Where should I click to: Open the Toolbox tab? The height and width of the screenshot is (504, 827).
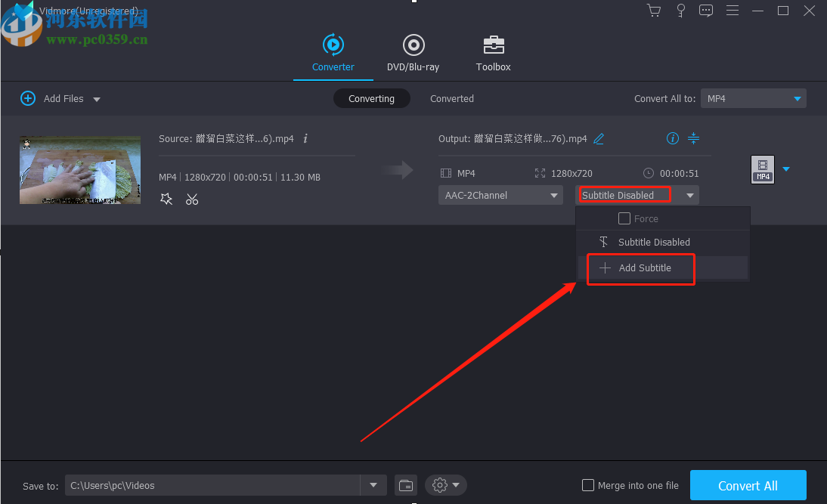tap(493, 53)
